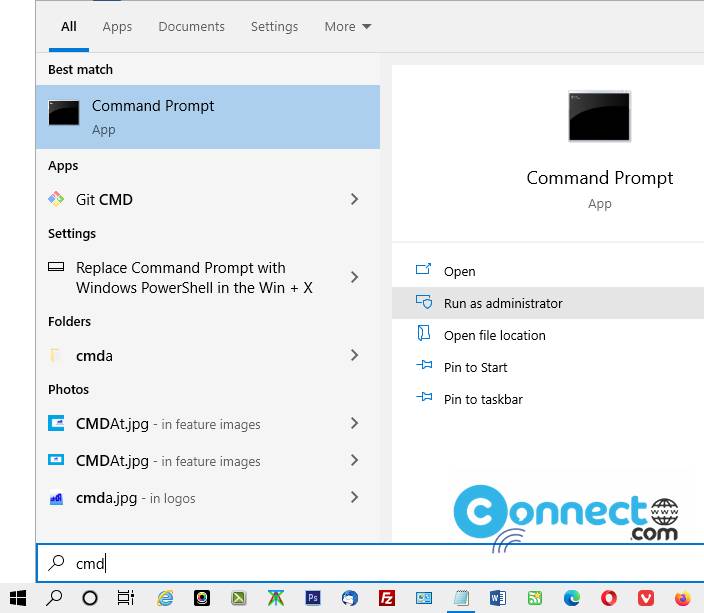
Task: Open Photoshop from the taskbar
Action: pos(312,598)
